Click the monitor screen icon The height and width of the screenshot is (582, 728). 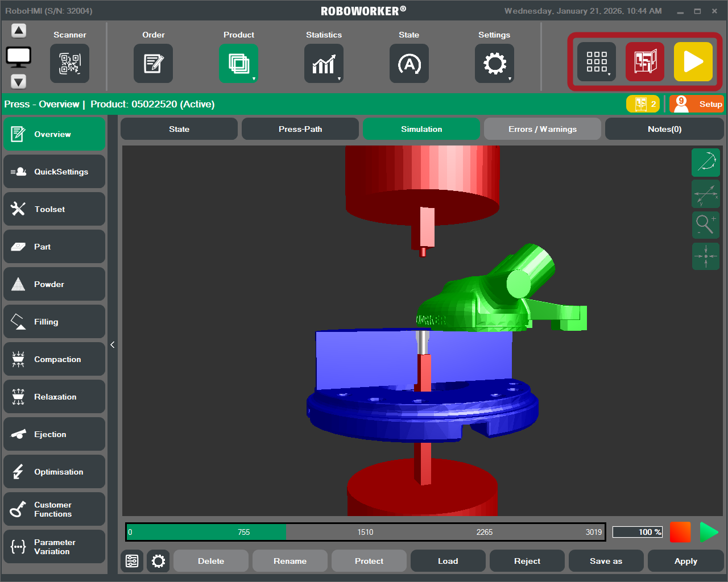coord(19,56)
